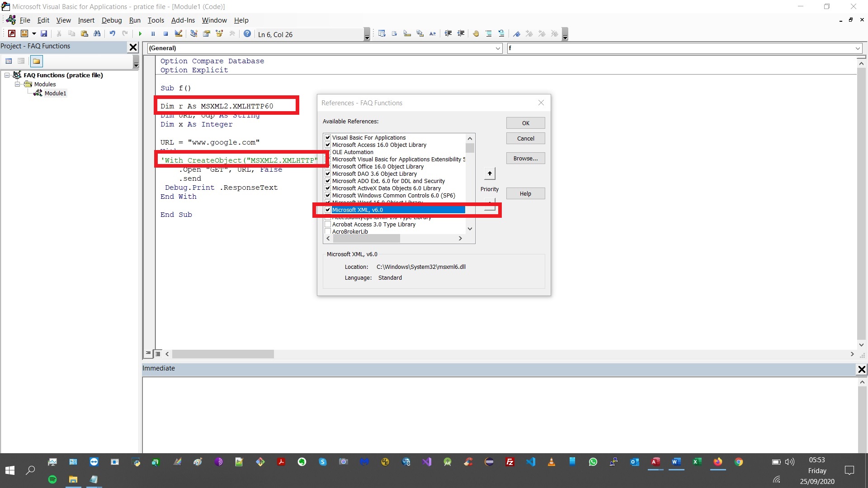Viewport: 868px width, 488px height.
Task: Open the (General) object dropdown
Action: 498,48
